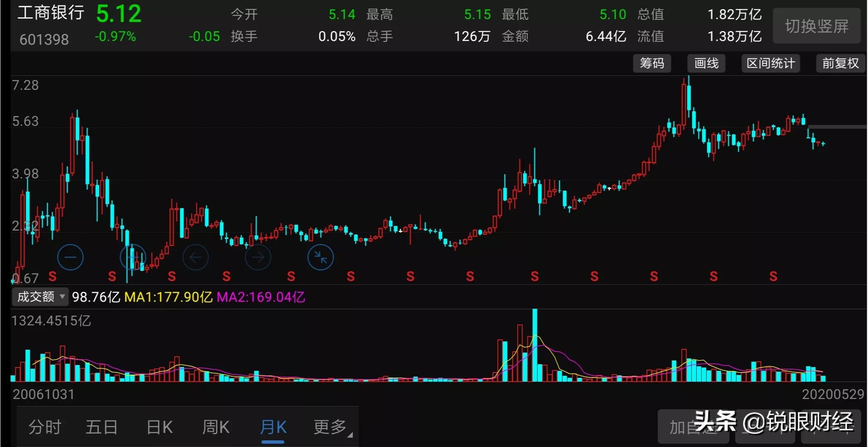This screenshot has height=447, width=868.
Task: Tap the zoom-in plus circle icon
Action: (x=133, y=257)
